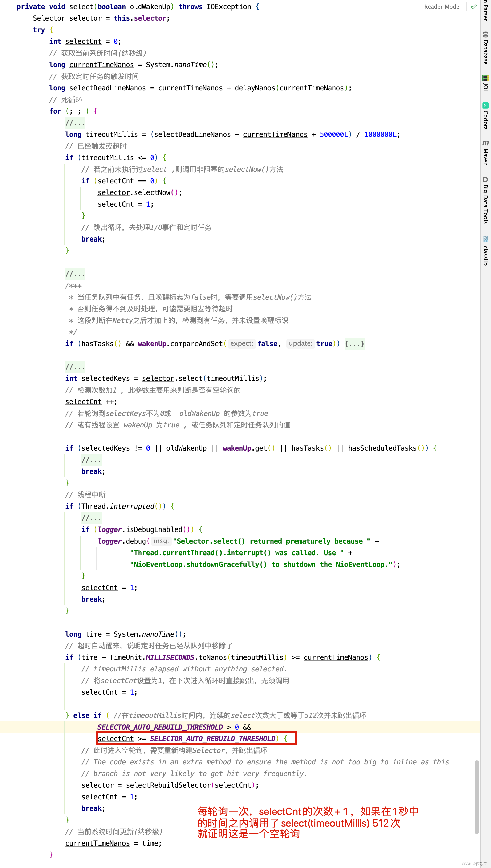Click the isDebugEnabled() call
Screen dimensions: 491x868
[x=158, y=530]
